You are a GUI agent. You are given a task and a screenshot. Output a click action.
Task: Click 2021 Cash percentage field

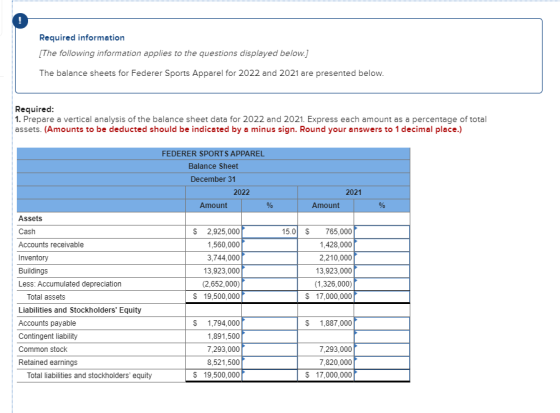382,232
